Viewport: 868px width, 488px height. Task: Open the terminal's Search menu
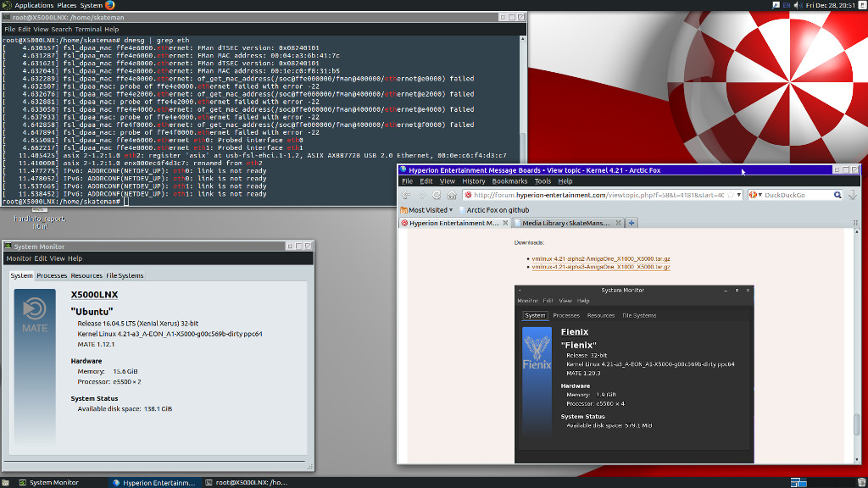pos(61,30)
